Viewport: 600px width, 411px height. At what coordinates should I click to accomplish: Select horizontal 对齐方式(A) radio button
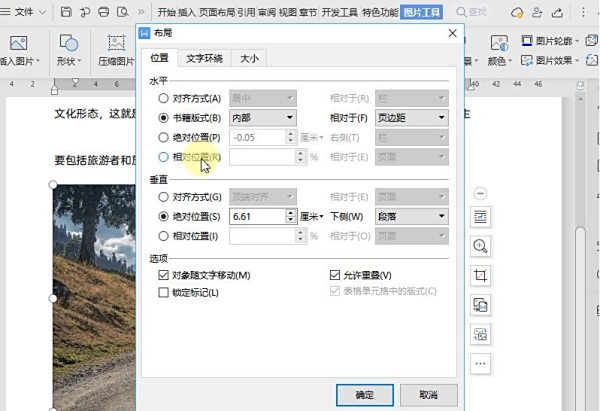[x=163, y=98]
